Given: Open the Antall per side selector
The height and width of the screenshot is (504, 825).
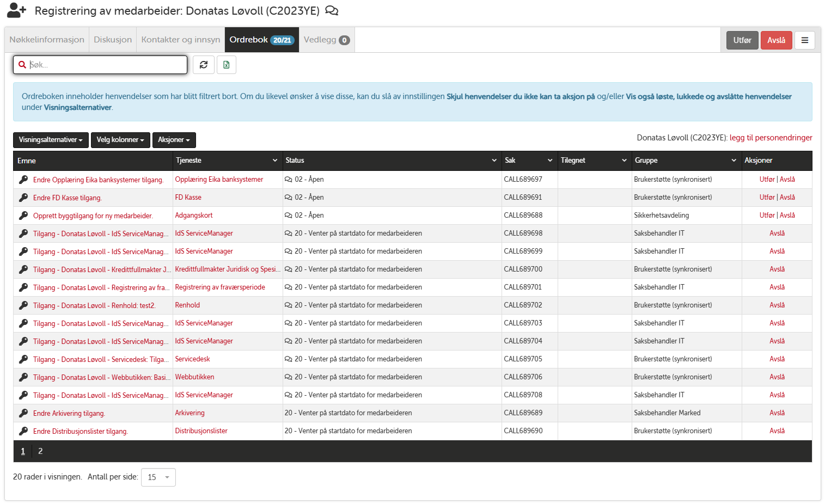Looking at the screenshot, I should (158, 477).
